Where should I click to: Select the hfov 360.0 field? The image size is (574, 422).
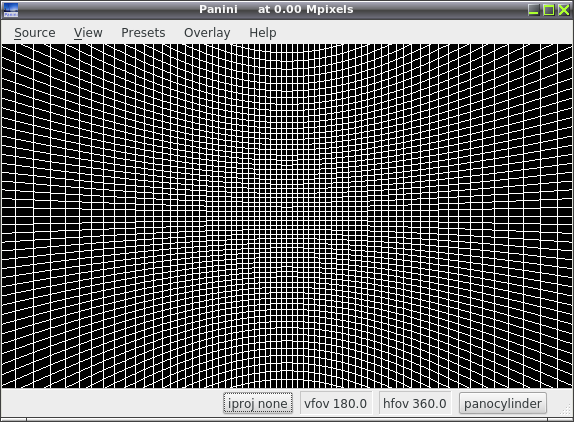415,403
